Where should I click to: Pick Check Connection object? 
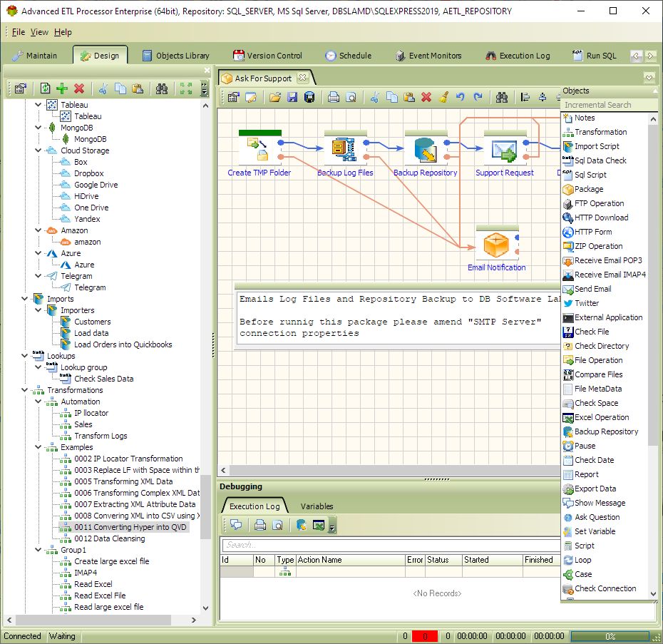point(605,588)
